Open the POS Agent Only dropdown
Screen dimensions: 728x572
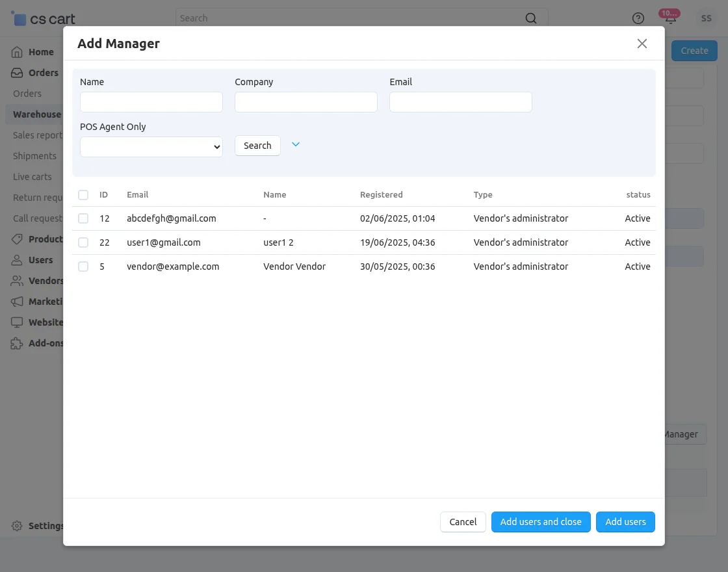coord(151,147)
